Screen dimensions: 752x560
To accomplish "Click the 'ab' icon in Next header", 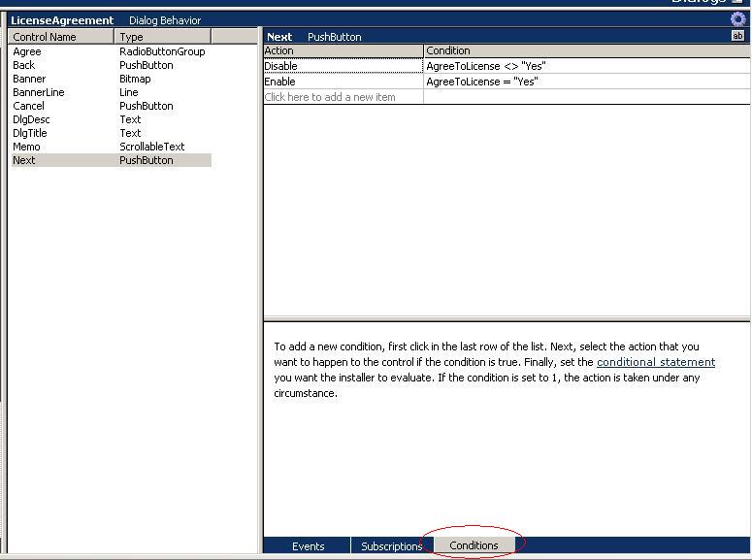I will pyautogui.click(x=737, y=36).
